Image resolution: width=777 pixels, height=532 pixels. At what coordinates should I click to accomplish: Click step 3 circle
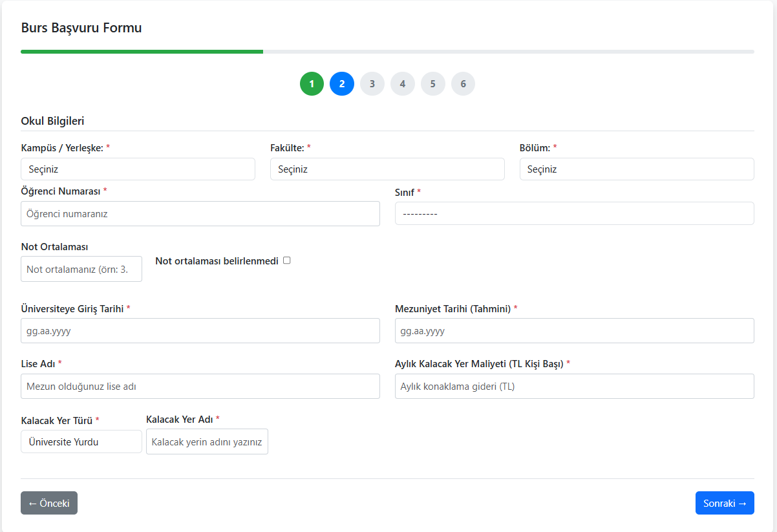(372, 83)
